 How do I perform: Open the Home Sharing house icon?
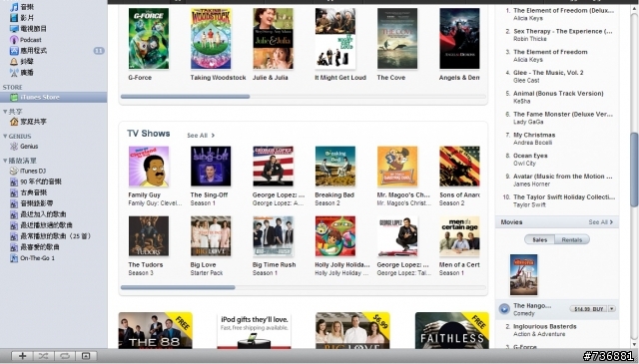pos(14,122)
